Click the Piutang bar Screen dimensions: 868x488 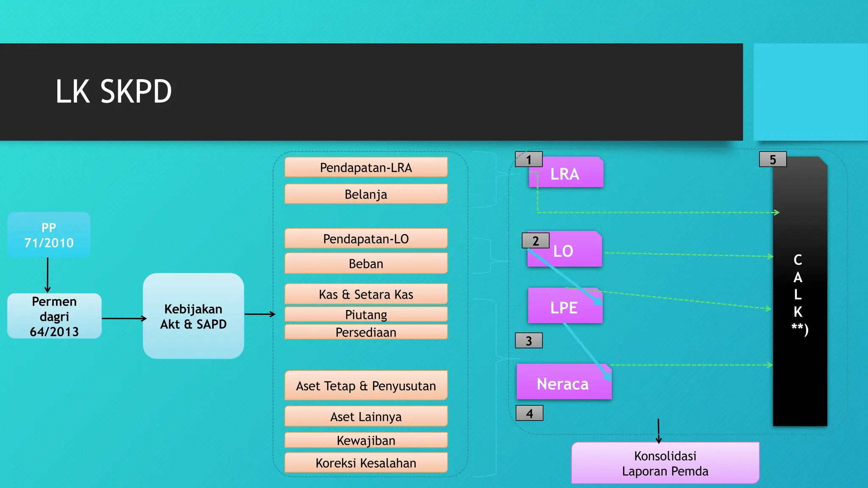click(366, 314)
